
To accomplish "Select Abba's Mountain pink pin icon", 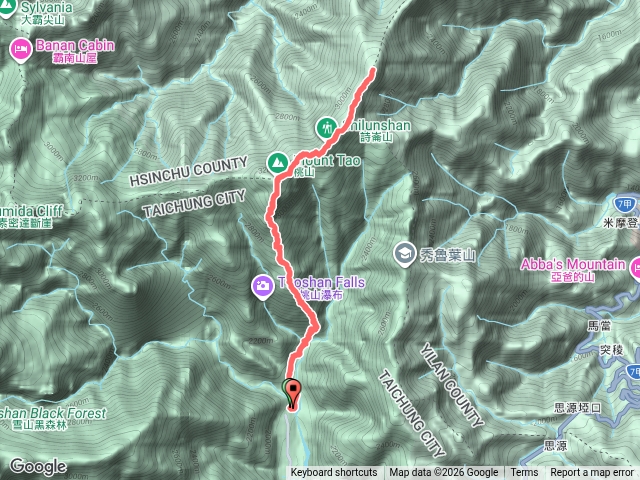I will point(635,268).
